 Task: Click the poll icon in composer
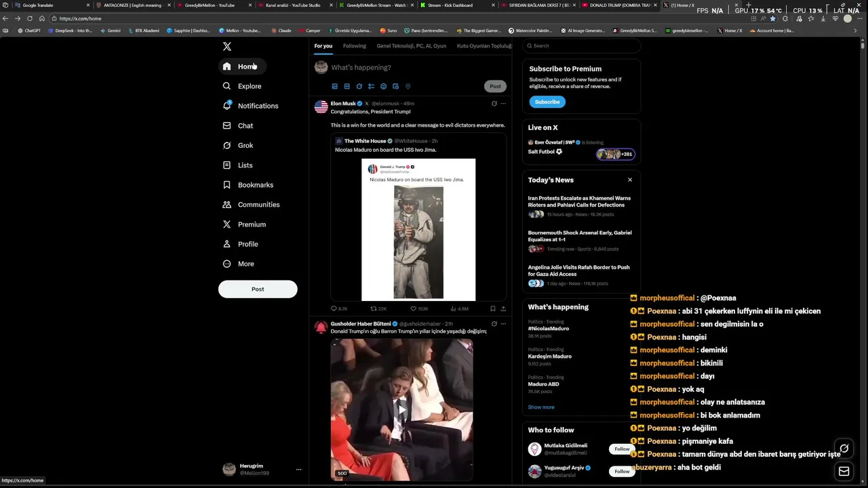pos(371,86)
